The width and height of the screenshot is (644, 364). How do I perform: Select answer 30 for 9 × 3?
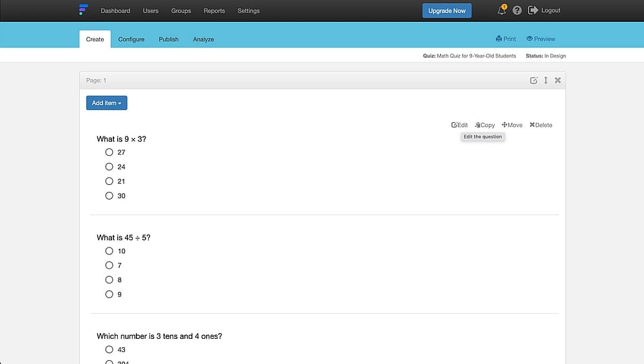point(109,196)
